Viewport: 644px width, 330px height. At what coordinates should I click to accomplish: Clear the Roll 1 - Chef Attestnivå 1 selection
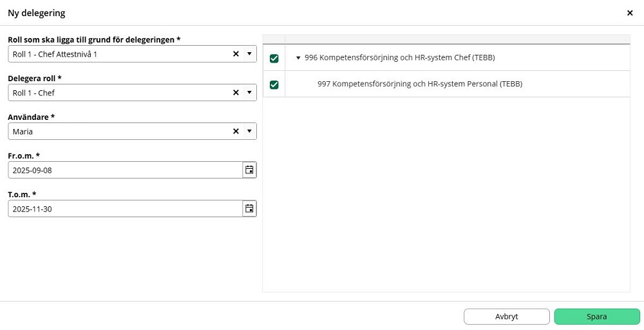coord(236,54)
